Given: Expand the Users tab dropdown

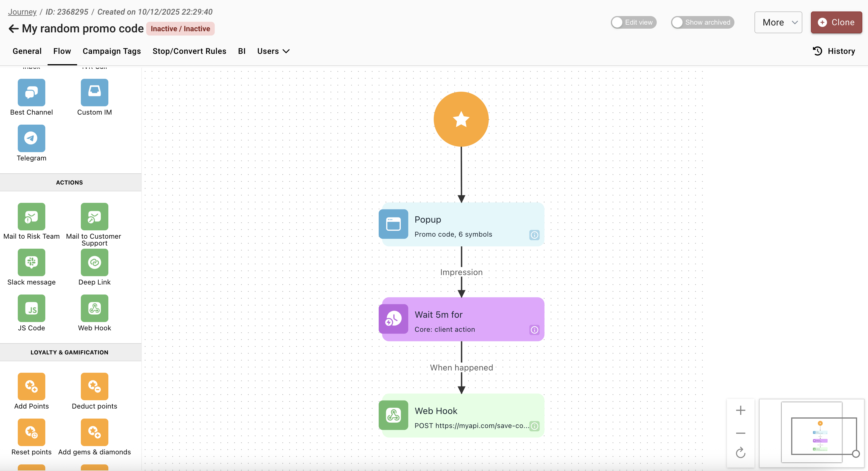Looking at the screenshot, I should [x=273, y=51].
